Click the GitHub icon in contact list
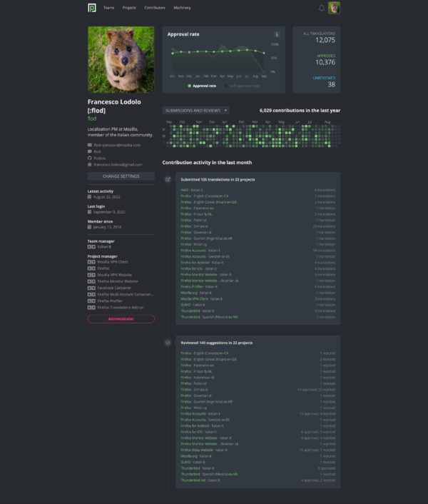 point(90,158)
